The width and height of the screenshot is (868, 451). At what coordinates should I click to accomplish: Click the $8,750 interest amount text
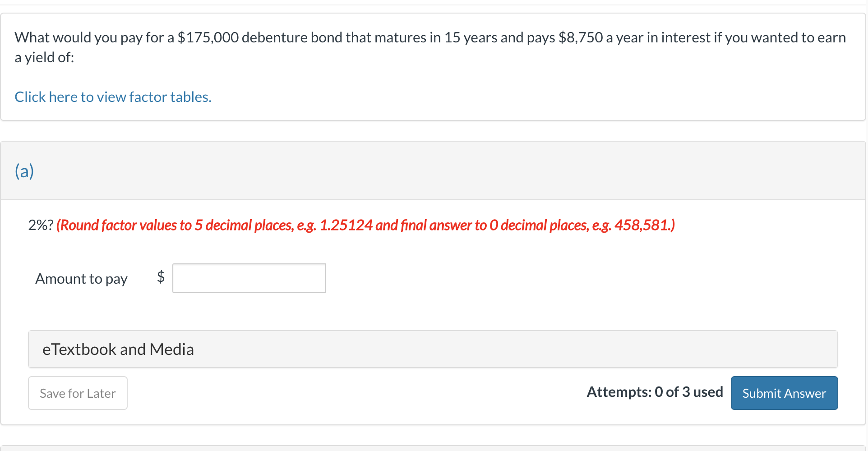point(581,37)
